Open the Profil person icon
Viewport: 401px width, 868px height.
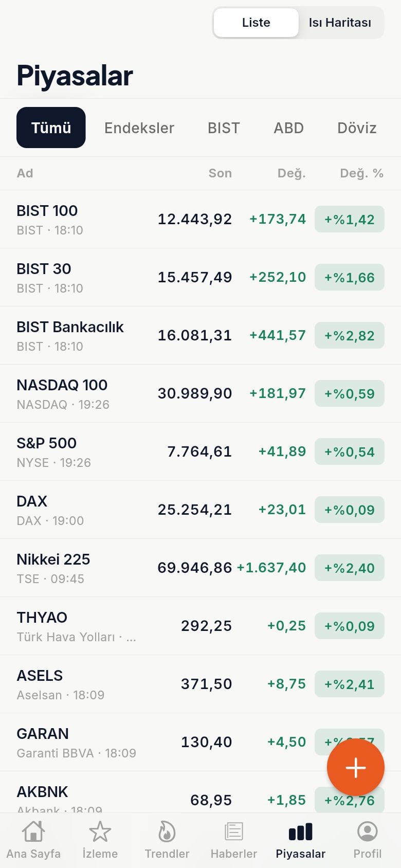pos(368,831)
